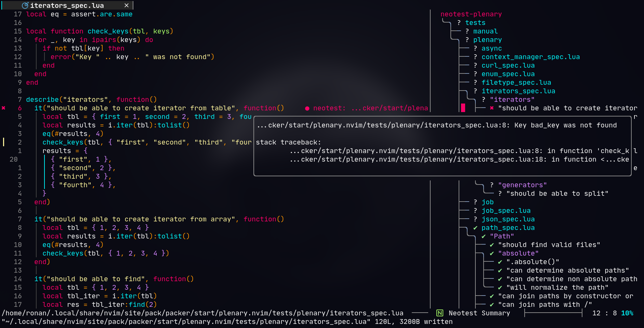Viewport: 644px width, 328px height.
Task: Select job_spec.lua in the summary tree
Action: tap(506, 210)
